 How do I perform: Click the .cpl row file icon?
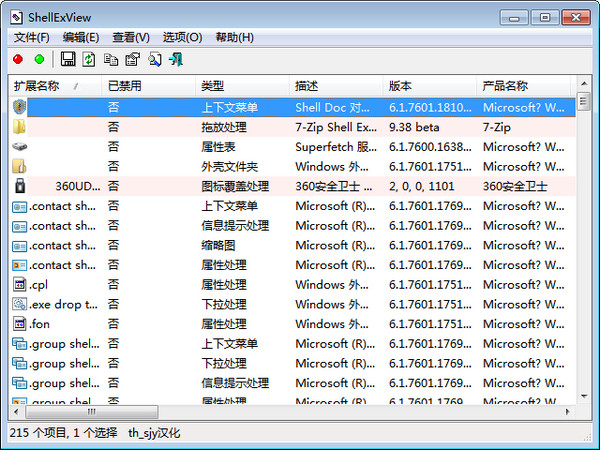20,284
